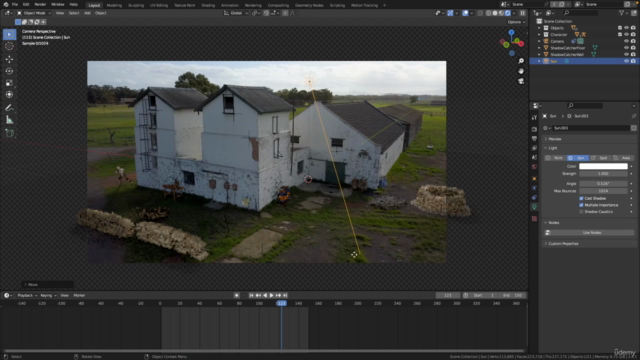Viewport: 640px width, 360px height.
Task: Open the Object Constraints properties tab
Action: coord(534,198)
